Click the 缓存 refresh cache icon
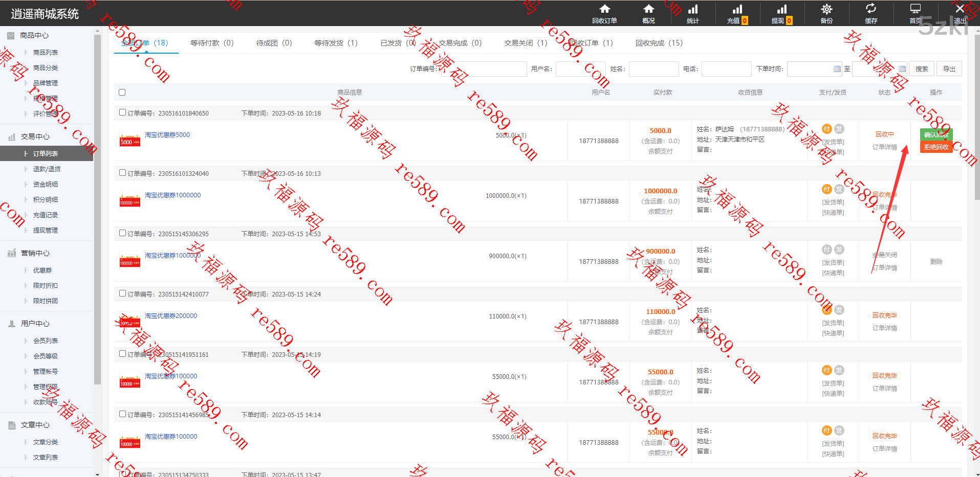980x477 pixels. tap(870, 9)
